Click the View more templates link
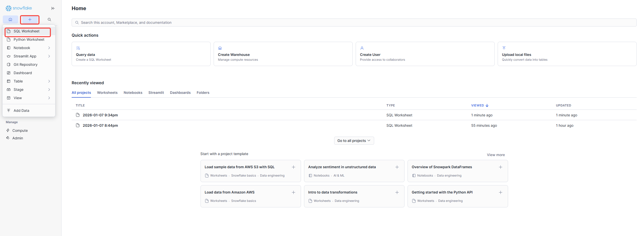The width and height of the screenshot is (644, 236). tap(496, 155)
